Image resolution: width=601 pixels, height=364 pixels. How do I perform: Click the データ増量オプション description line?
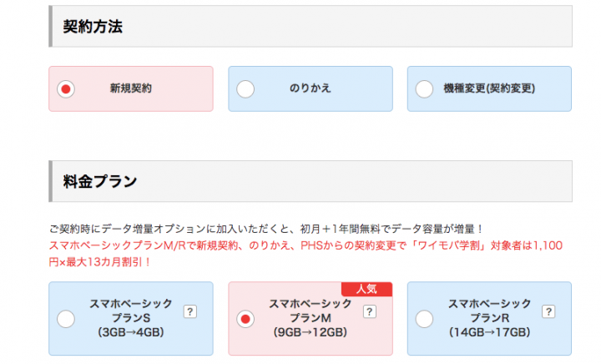click(266, 229)
